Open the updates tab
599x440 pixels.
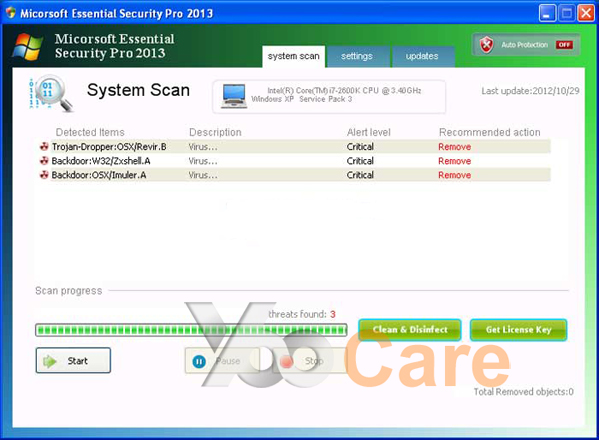click(423, 57)
